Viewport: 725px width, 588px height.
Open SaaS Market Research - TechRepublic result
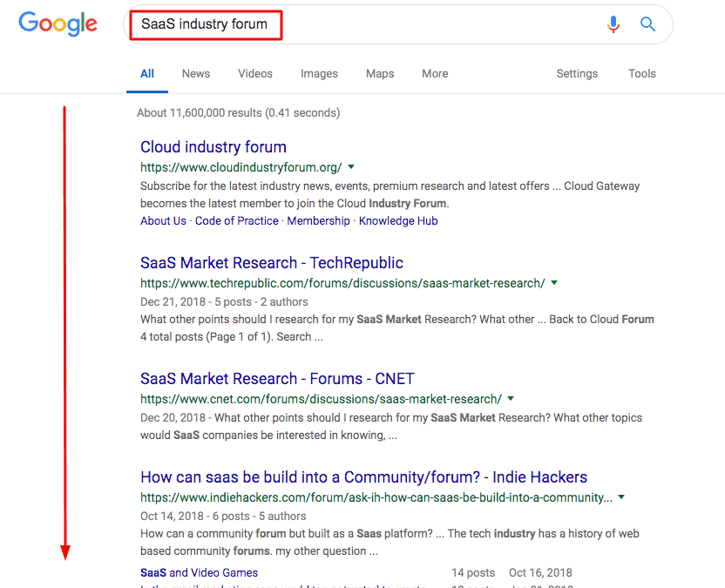(272, 262)
